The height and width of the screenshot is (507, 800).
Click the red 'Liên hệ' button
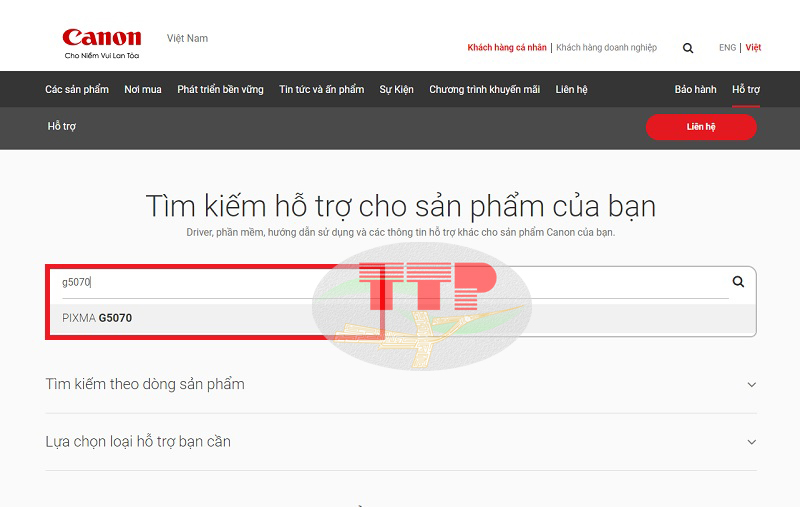click(x=701, y=126)
